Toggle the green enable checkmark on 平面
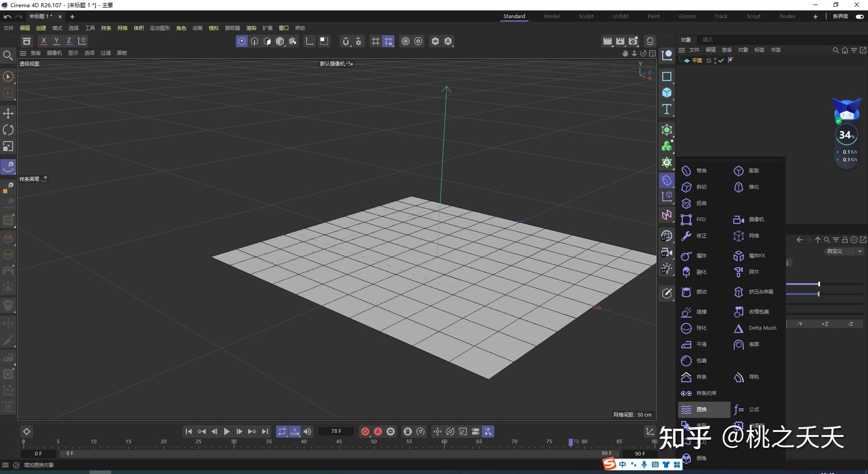The width and height of the screenshot is (868, 474). [x=721, y=60]
